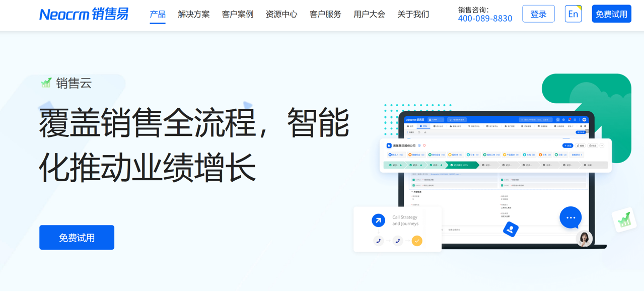Click the blue arrow icon in Call Strategy card
This screenshot has width=644, height=300.
(x=378, y=220)
